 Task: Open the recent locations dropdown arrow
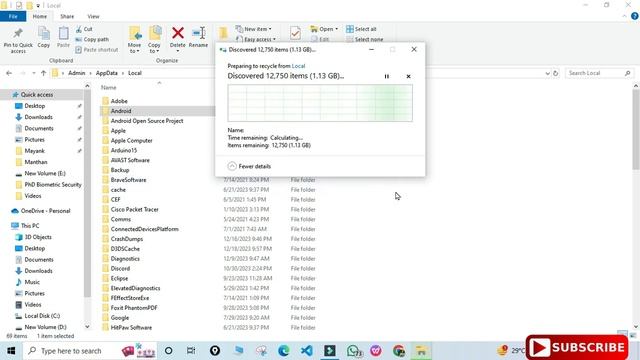[33, 73]
